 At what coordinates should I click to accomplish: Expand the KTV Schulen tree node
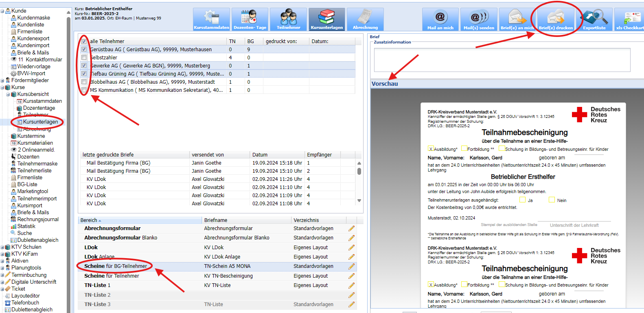[2, 247]
